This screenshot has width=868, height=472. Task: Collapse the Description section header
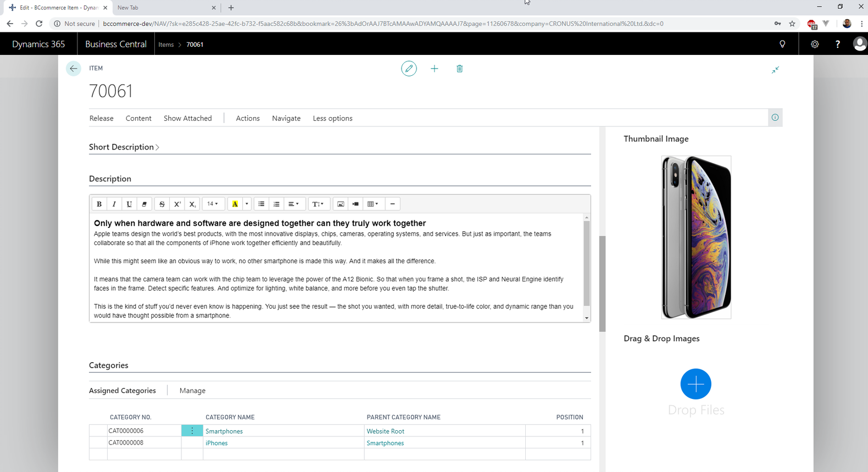click(110, 179)
